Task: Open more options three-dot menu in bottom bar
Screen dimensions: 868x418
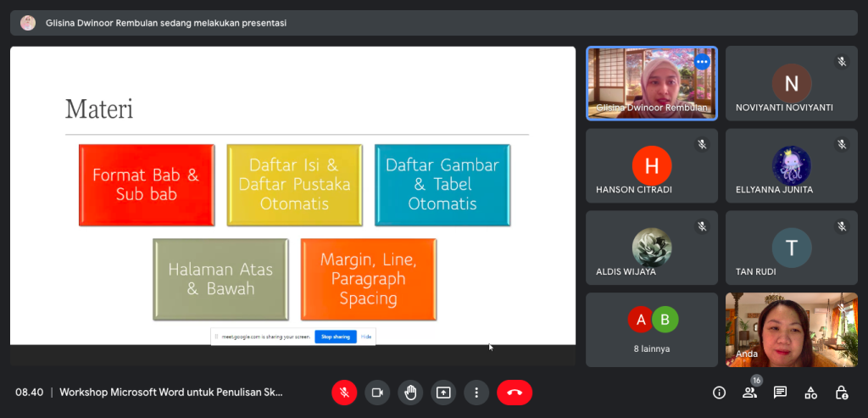Action: [476, 393]
